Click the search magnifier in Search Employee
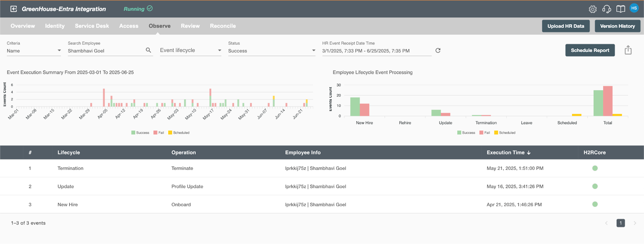Screen dimensions: 644x244 pyautogui.click(x=149, y=50)
